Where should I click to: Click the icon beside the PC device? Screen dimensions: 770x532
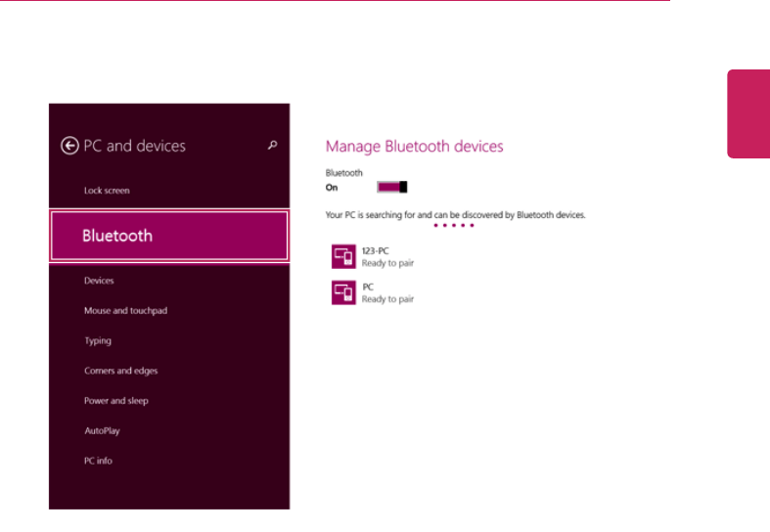343,292
